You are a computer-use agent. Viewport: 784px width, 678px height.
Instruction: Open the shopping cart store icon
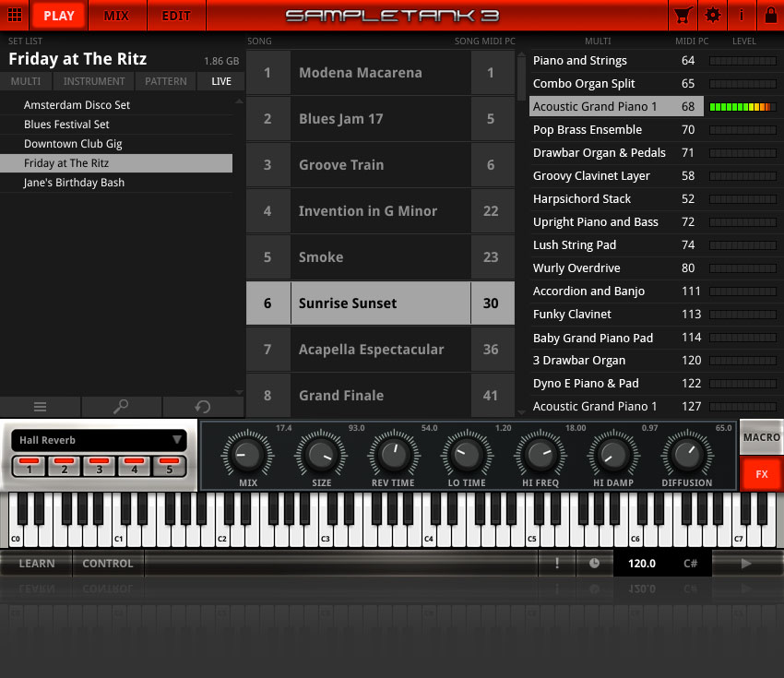pos(683,15)
